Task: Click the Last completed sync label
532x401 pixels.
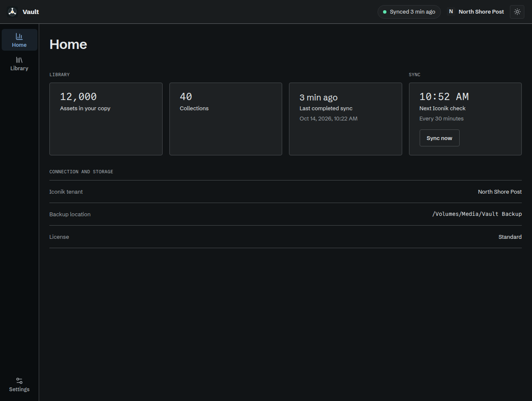Action: tap(326, 109)
